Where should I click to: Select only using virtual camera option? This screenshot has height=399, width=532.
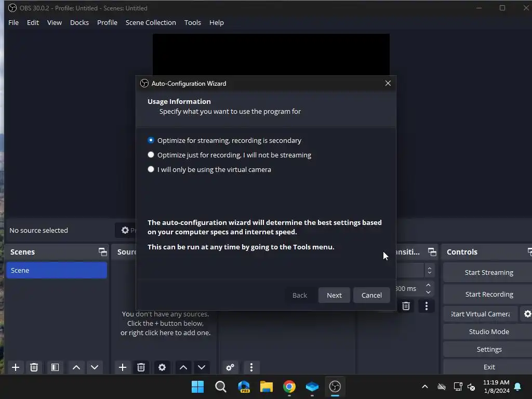click(x=209, y=170)
